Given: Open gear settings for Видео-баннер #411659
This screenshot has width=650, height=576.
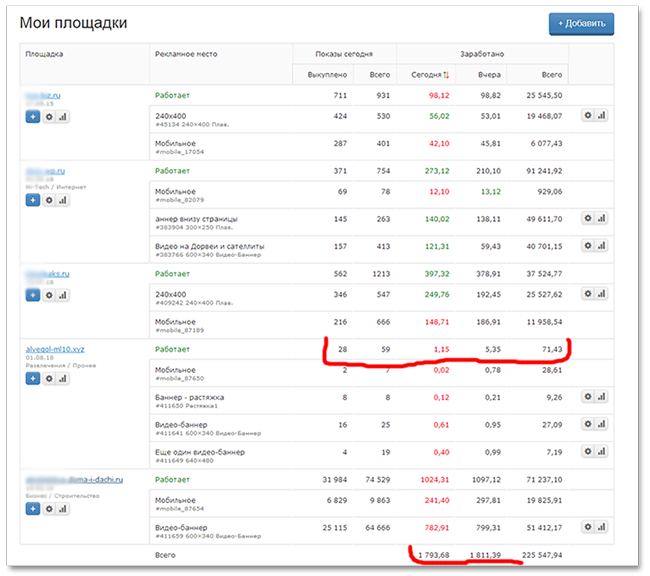Looking at the screenshot, I should tap(588, 526).
